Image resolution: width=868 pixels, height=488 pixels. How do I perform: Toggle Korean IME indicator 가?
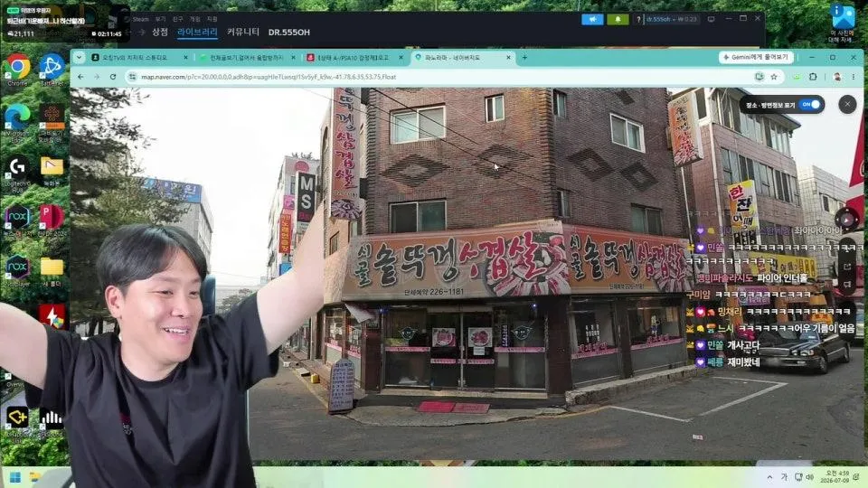[x=784, y=477]
